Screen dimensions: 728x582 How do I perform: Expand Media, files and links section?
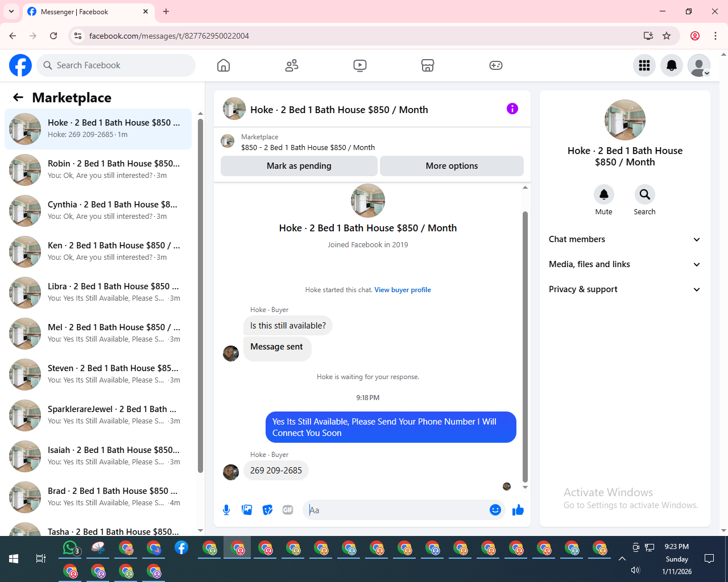tap(624, 264)
